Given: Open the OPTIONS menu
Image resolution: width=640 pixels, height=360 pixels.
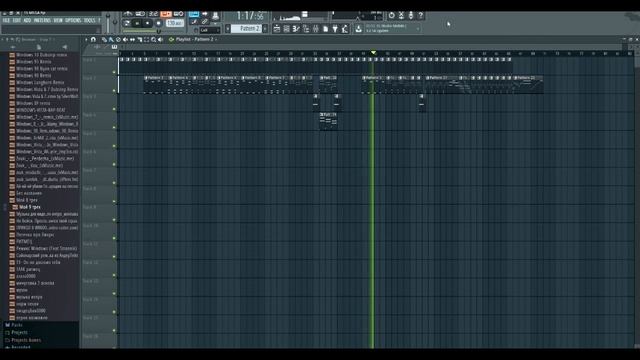Looking at the screenshot, I should click(x=73, y=20).
